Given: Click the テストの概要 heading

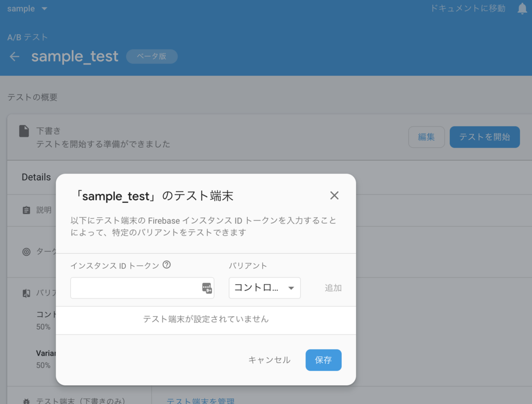Looking at the screenshot, I should pyautogui.click(x=33, y=97).
